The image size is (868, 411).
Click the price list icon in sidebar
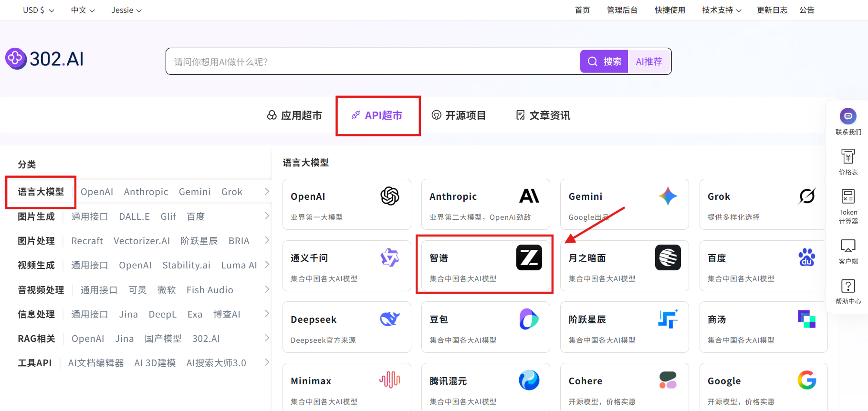pyautogui.click(x=848, y=156)
